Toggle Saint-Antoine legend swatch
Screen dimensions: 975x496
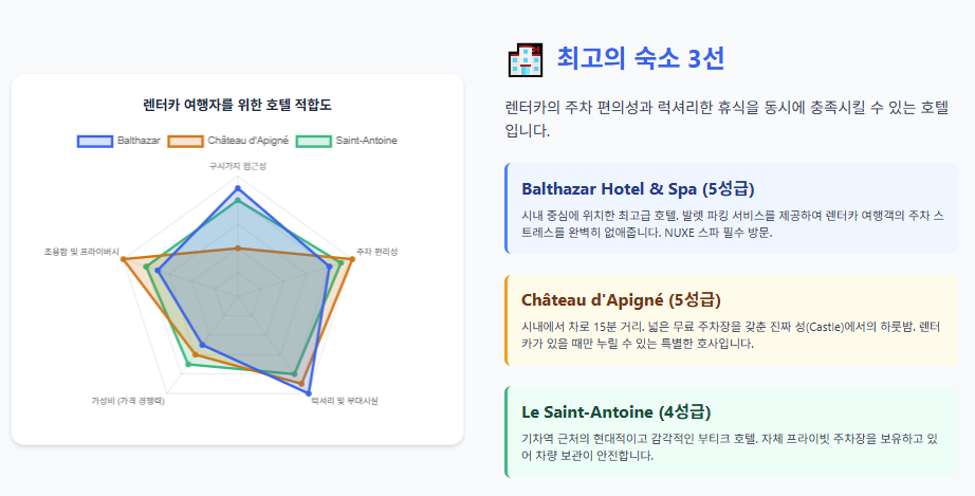coord(314,141)
